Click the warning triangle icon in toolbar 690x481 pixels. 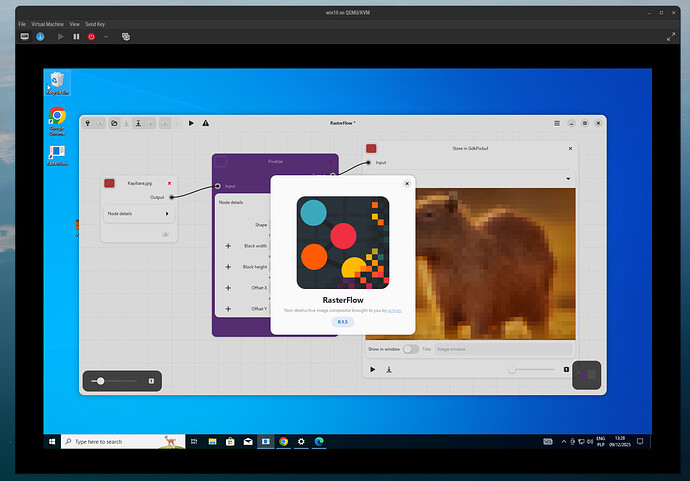pos(206,123)
